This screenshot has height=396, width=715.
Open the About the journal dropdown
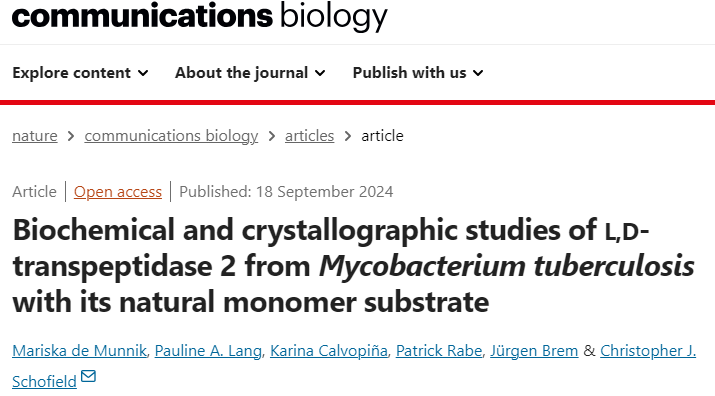coord(250,73)
